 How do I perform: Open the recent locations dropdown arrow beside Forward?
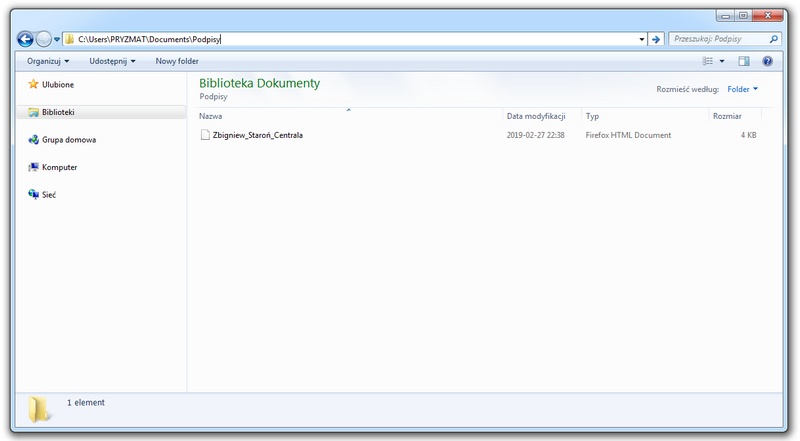57,39
